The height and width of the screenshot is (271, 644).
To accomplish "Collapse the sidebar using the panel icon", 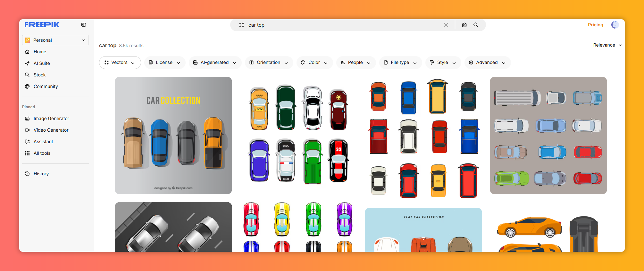I will [84, 25].
